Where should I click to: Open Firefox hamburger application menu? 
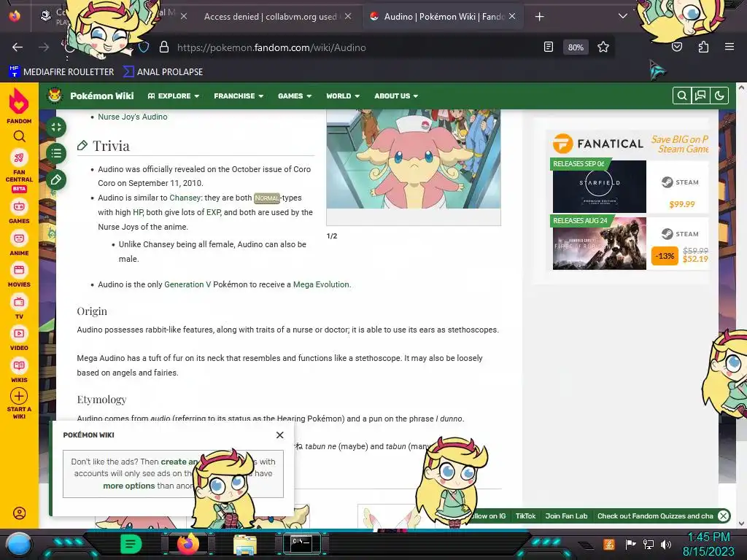click(x=729, y=47)
